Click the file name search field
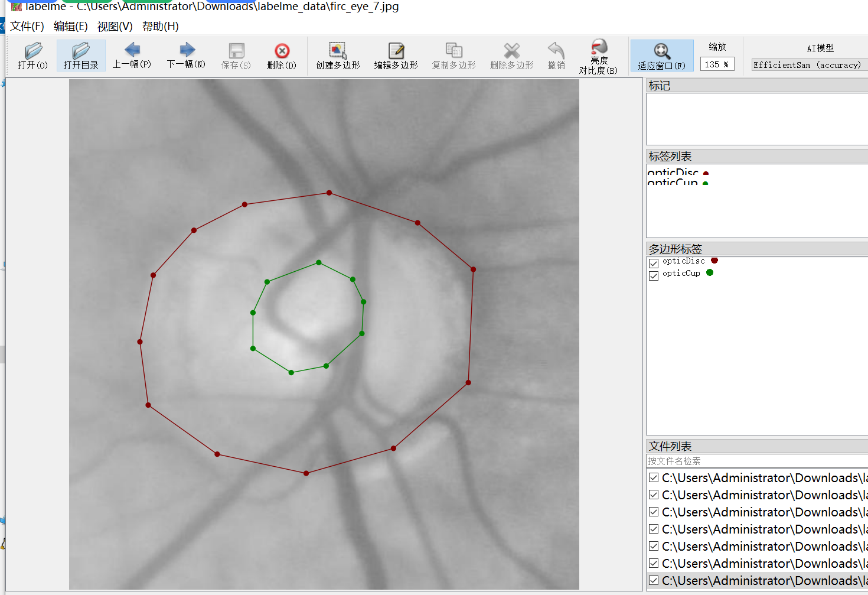This screenshot has width=868, height=595. (757, 461)
